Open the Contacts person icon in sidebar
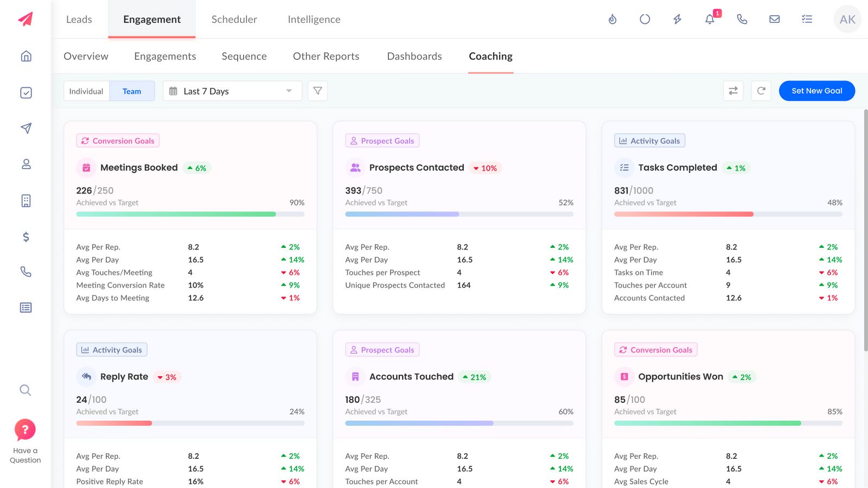 (25, 164)
